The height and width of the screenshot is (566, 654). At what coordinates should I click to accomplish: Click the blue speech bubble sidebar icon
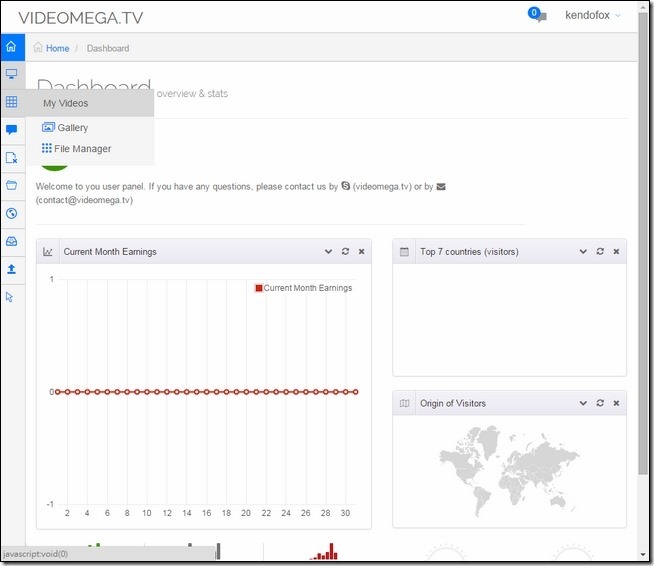12,130
